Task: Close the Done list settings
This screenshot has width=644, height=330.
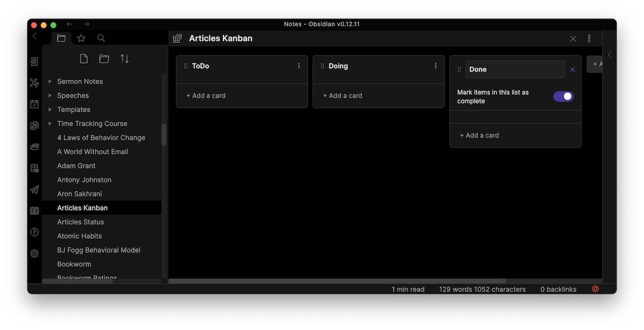Action: point(573,69)
